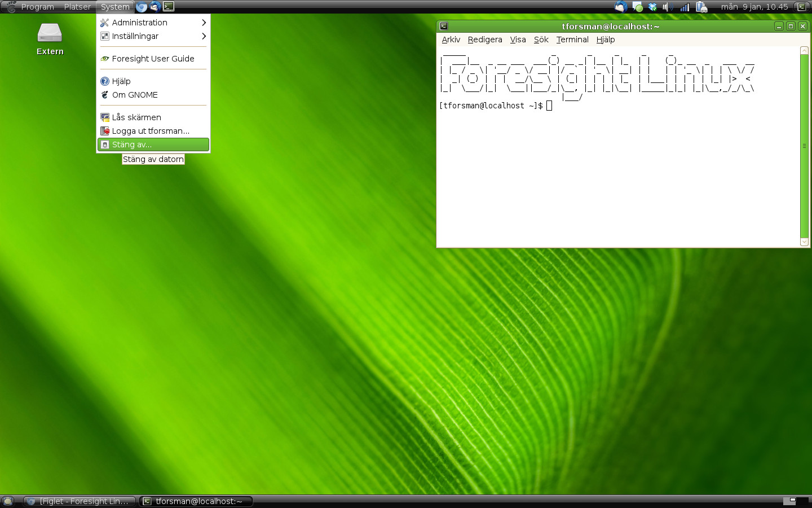Expand the Administration submenu arrow
Viewport: 812px width, 508px height.
[204, 23]
